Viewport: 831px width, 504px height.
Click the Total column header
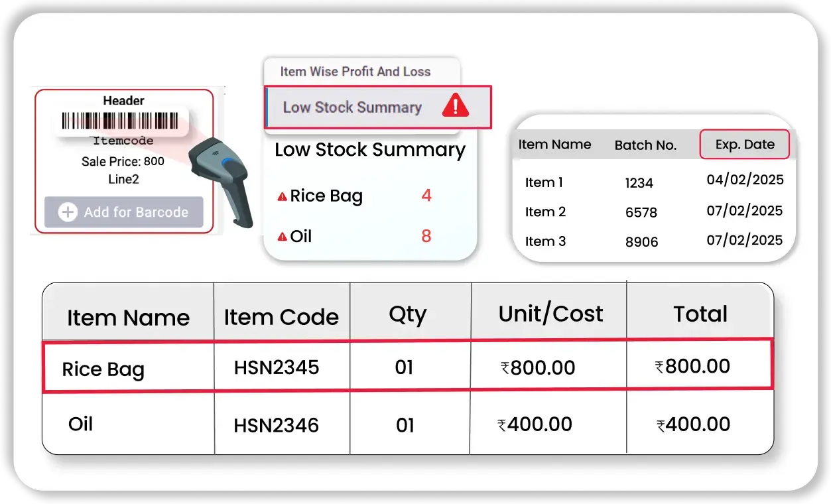click(x=700, y=314)
